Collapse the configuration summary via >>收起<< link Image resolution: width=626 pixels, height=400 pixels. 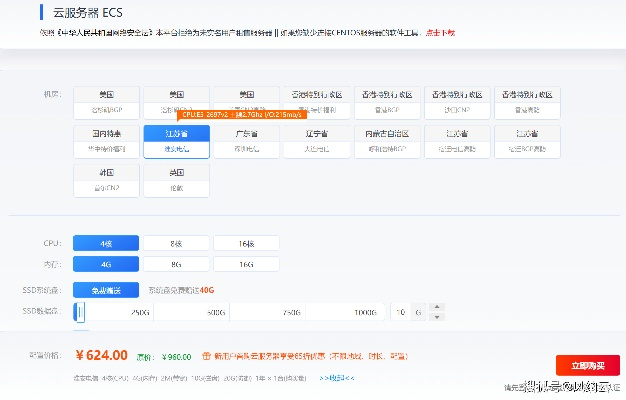(x=337, y=378)
